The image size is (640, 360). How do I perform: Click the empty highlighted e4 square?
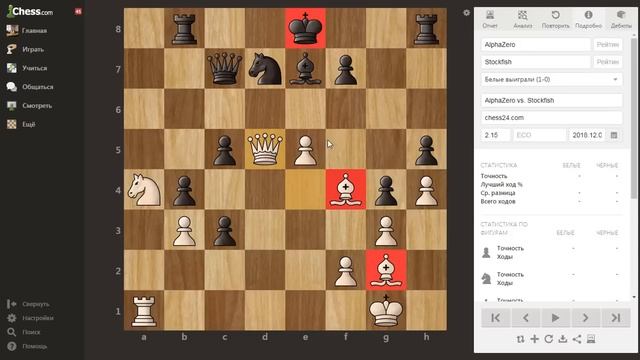306,190
